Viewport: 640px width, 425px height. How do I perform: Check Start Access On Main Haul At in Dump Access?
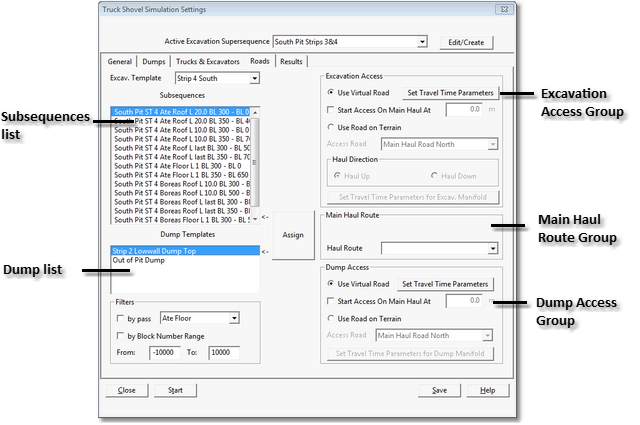tap(331, 301)
